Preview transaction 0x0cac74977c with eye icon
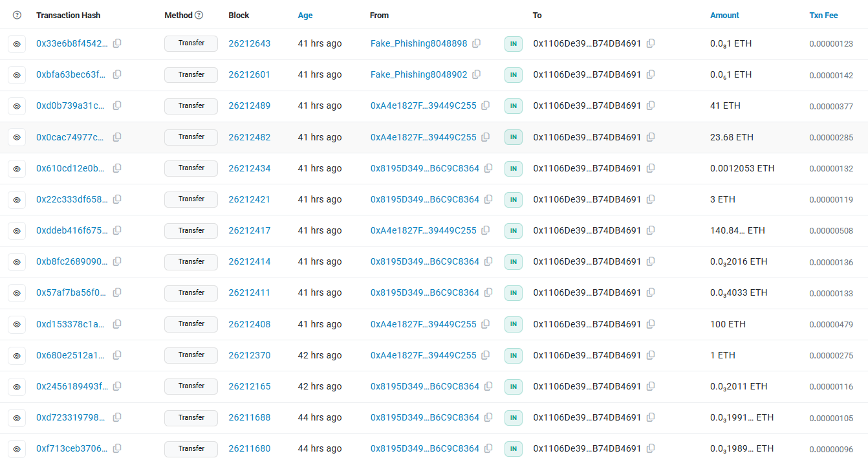Viewport: 868px width, 460px height. coord(17,137)
